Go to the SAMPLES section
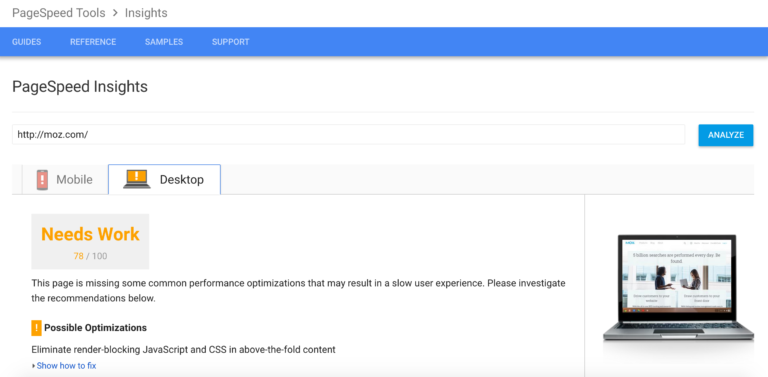768x377 pixels. (164, 42)
